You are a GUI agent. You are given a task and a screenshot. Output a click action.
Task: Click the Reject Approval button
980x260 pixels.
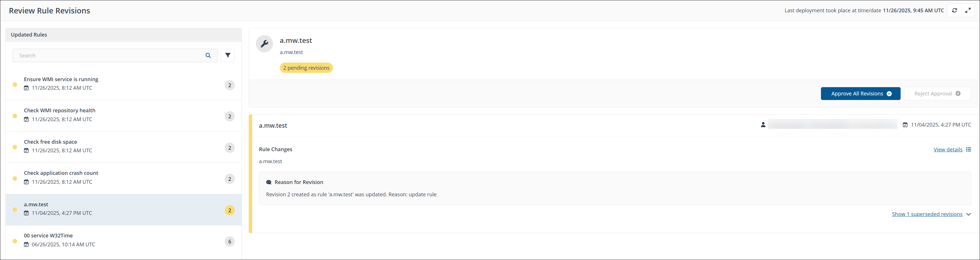pyautogui.click(x=937, y=94)
